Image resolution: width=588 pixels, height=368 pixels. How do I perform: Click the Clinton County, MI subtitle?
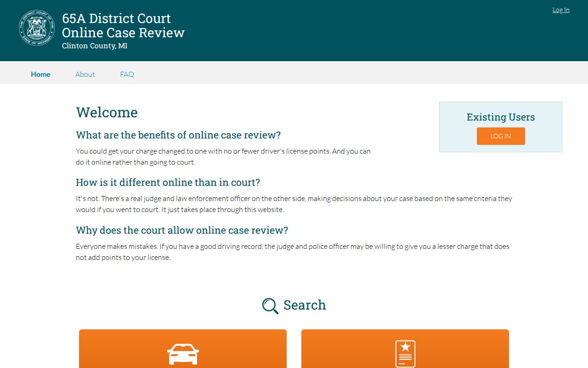[x=95, y=46]
